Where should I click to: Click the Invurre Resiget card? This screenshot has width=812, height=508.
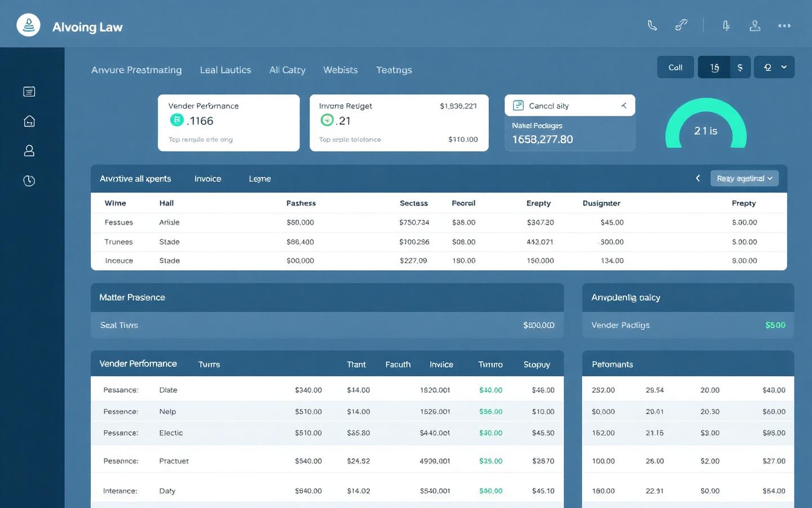(x=399, y=122)
